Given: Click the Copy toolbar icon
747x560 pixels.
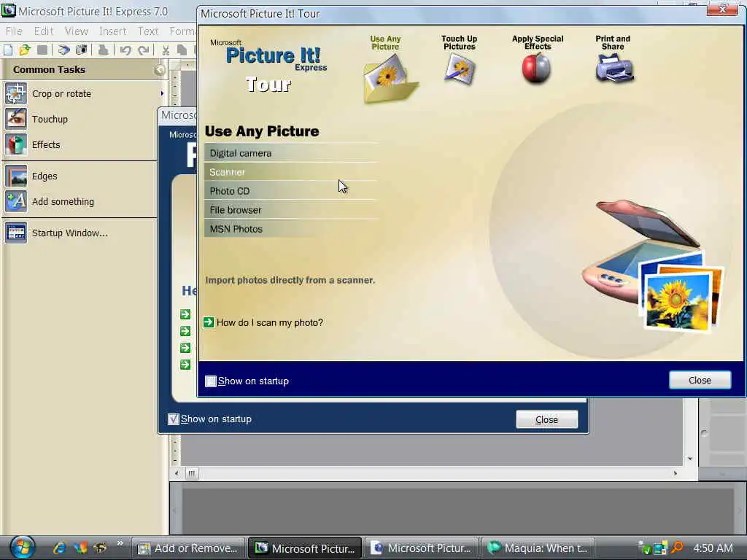Looking at the screenshot, I should tap(182, 50).
